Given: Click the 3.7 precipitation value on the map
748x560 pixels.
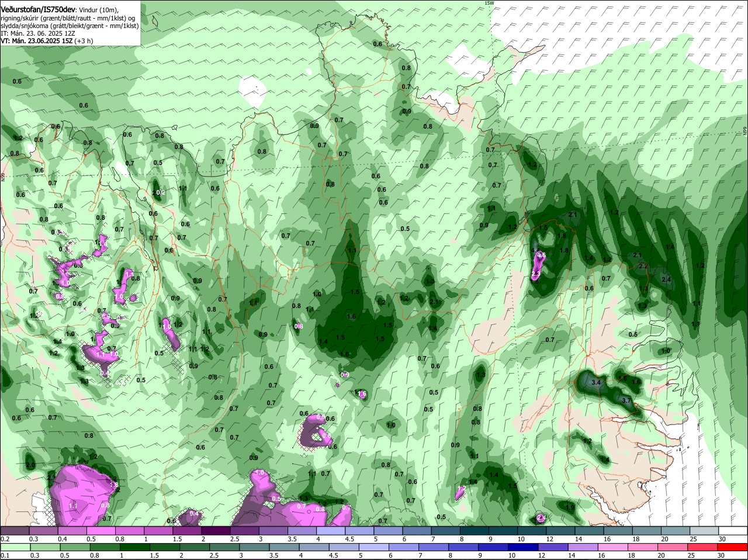Looking at the screenshot, I should [626, 400].
